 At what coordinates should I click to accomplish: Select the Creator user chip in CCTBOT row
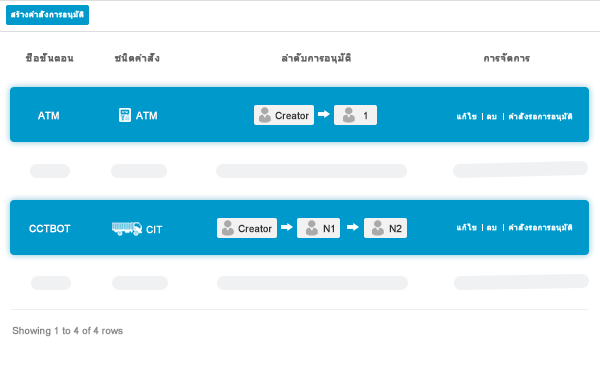click(x=247, y=228)
